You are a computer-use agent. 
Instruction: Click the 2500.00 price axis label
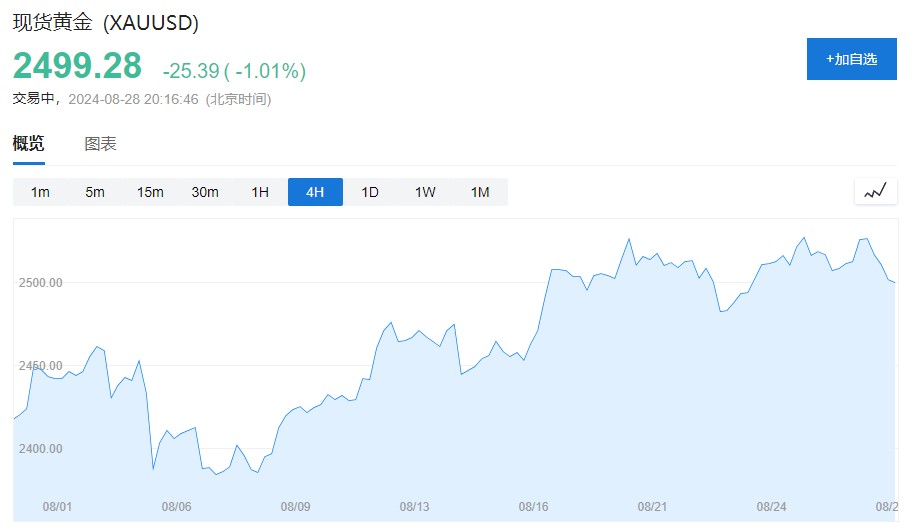pyautogui.click(x=41, y=283)
